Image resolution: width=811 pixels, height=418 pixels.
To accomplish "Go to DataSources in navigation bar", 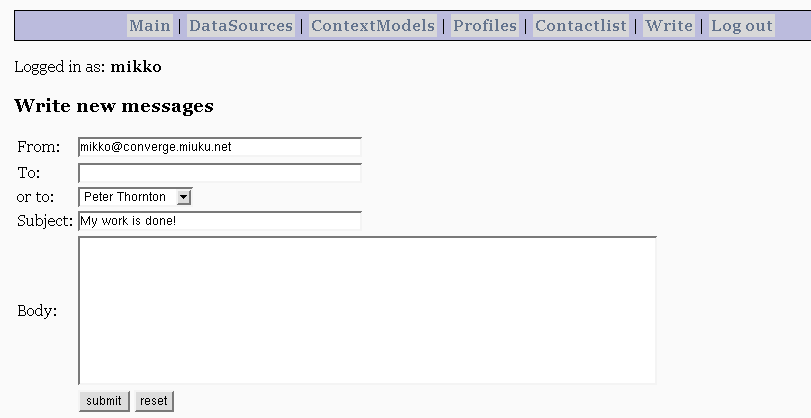I will tap(241, 25).
